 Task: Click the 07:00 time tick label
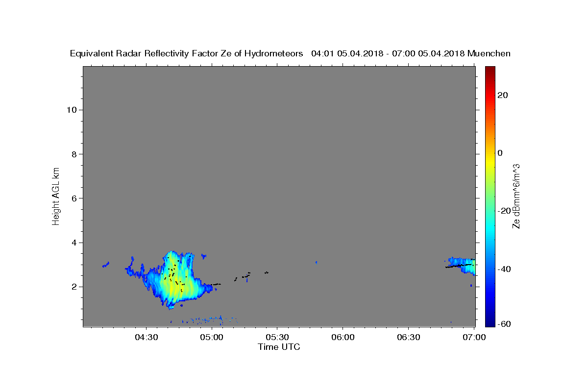pyautogui.click(x=474, y=337)
